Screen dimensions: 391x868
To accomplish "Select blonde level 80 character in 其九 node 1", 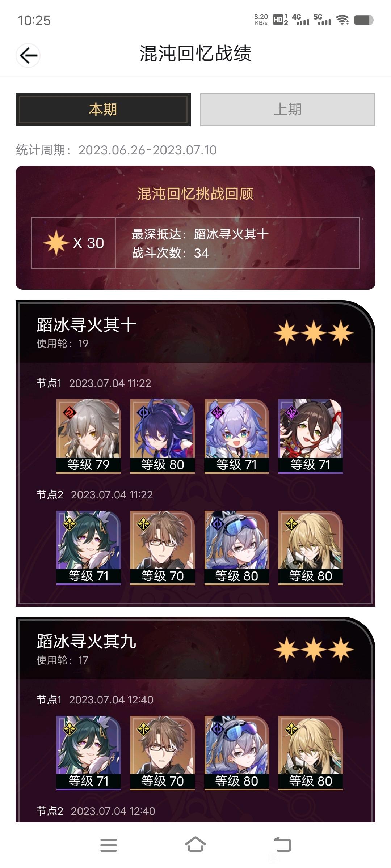I will click(x=311, y=753).
